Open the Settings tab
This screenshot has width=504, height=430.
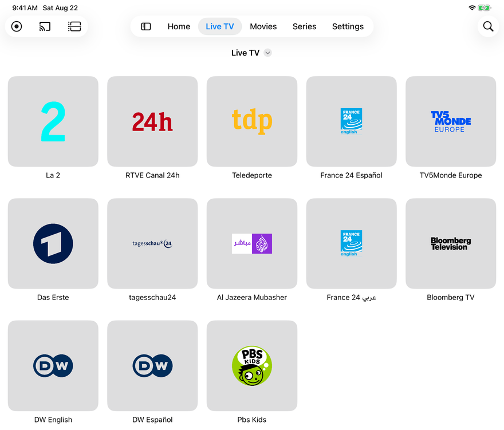348,26
